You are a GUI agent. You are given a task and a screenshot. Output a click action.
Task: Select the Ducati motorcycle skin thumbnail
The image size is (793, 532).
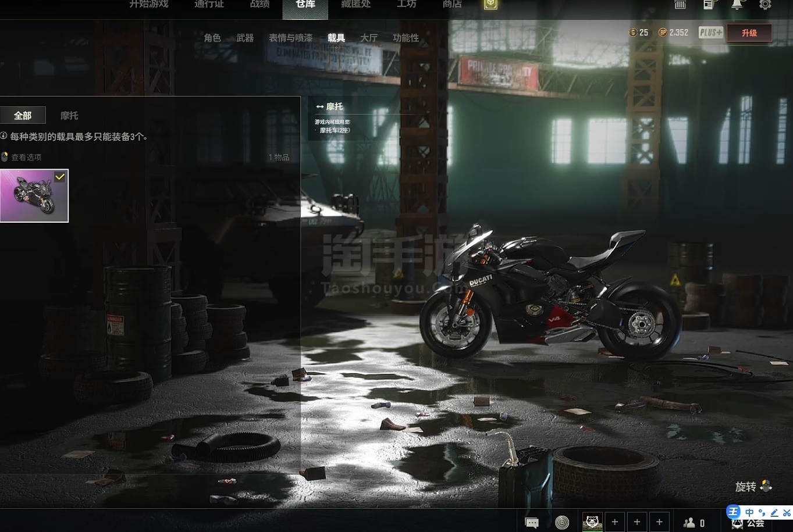point(34,196)
